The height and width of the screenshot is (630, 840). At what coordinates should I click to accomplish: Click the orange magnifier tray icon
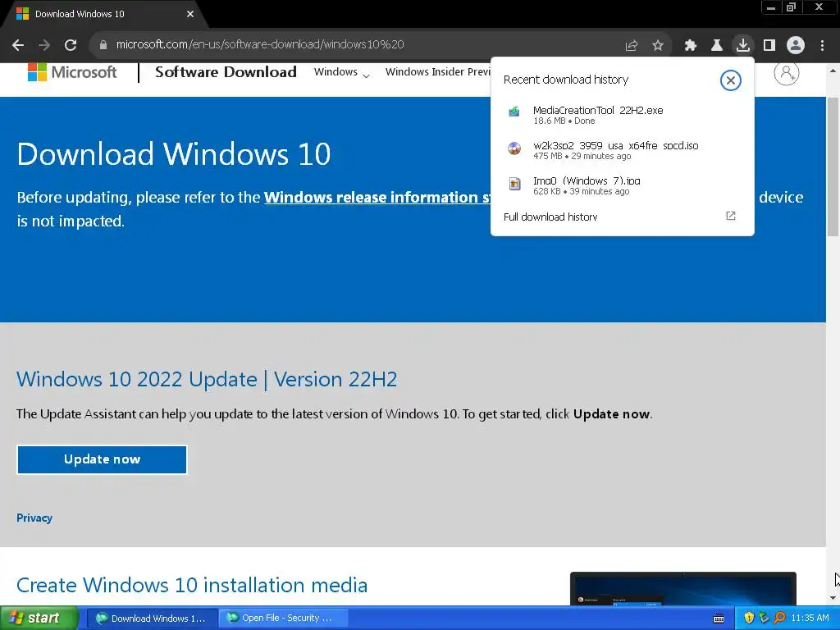pyautogui.click(x=779, y=619)
